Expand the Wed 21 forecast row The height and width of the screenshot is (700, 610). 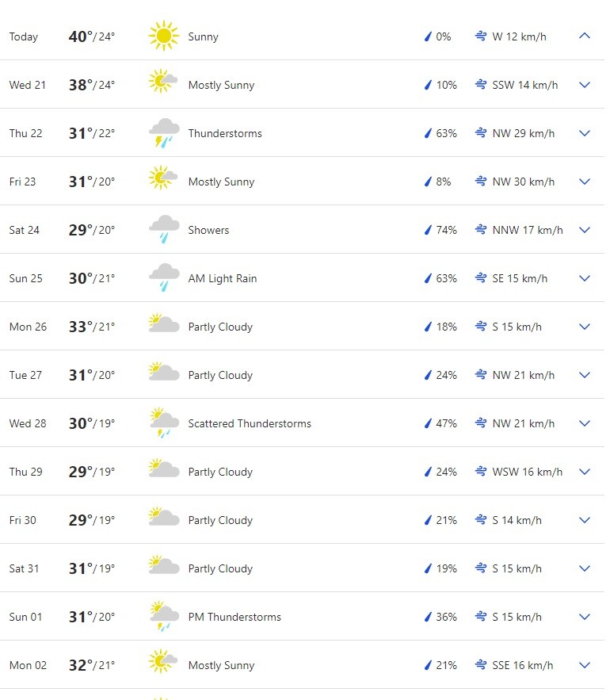pos(585,85)
